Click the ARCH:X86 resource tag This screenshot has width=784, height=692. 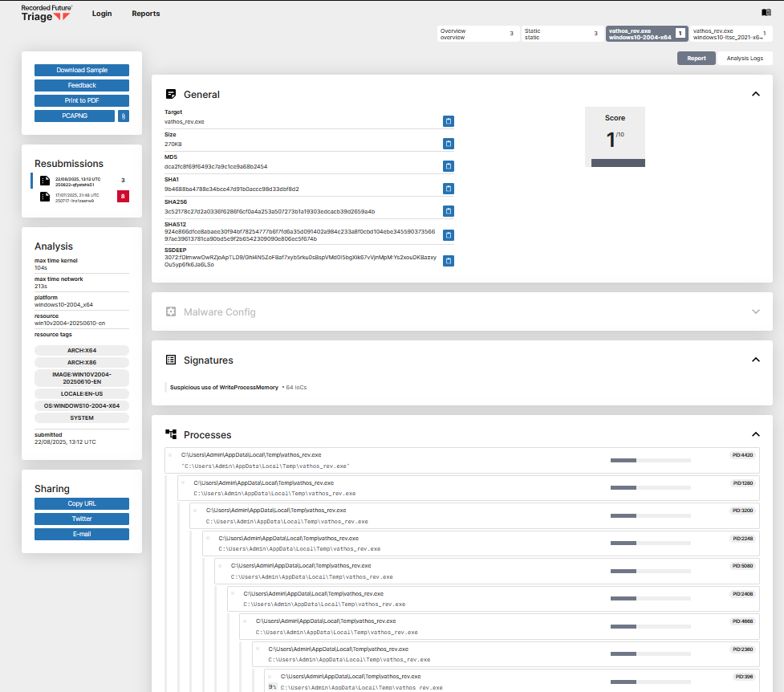[82, 363]
